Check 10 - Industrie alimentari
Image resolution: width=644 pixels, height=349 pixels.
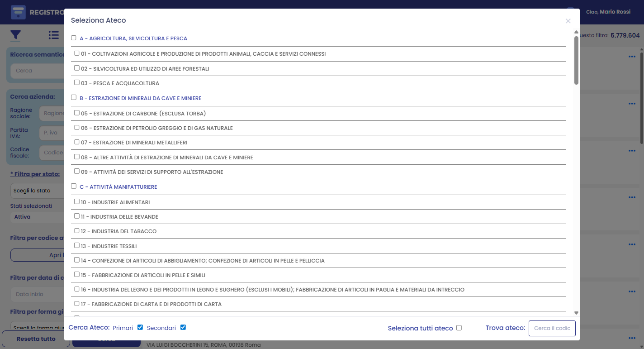[x=77, y=201]
